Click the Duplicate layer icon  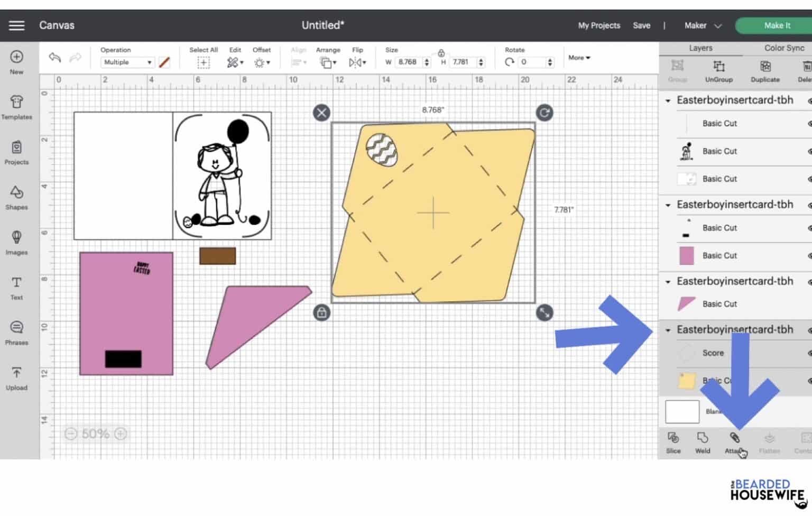[765, 71]
